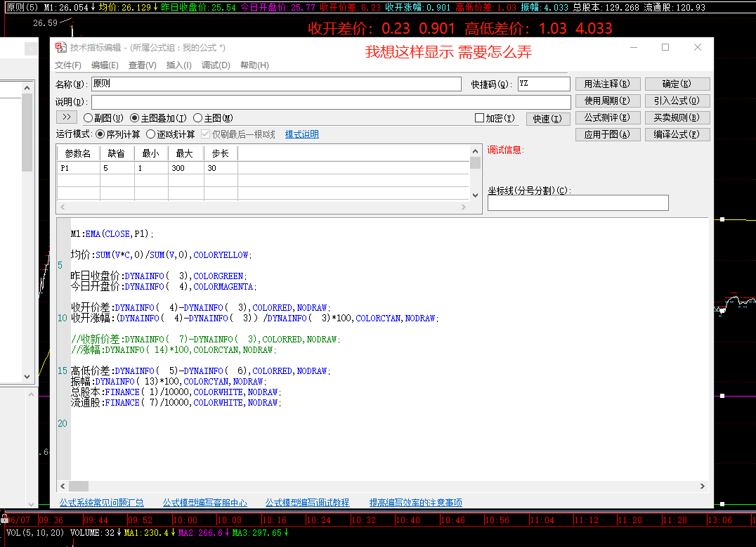Viewport: 756px width, 547px height.
Task: Click the parameter table scroll down arrow
Action: tap(476, 195)
